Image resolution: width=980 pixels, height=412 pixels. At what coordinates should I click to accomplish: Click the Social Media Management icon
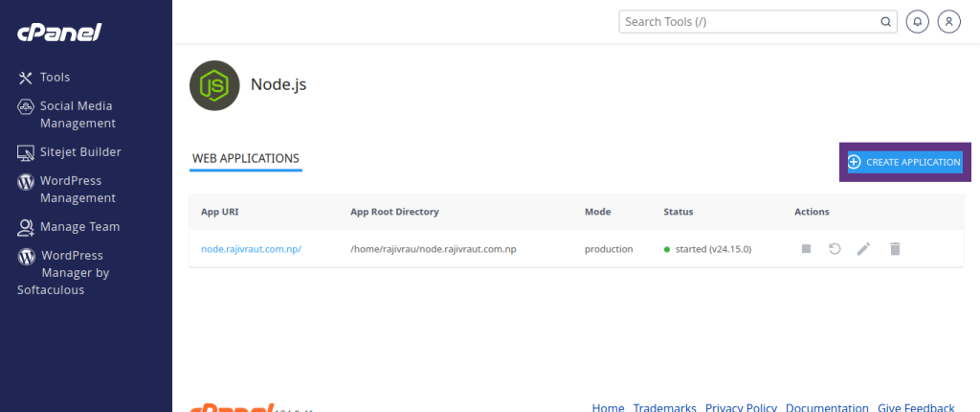click(x=25, y=106)
